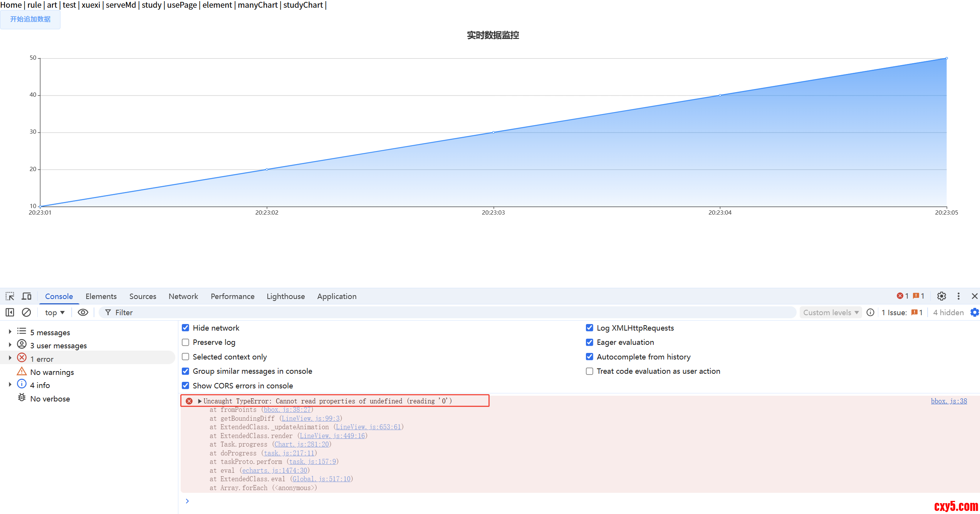Viewport: 980px width, 514px height.
Task: Open the Custom levels dropdown
Action: [831, 312]
